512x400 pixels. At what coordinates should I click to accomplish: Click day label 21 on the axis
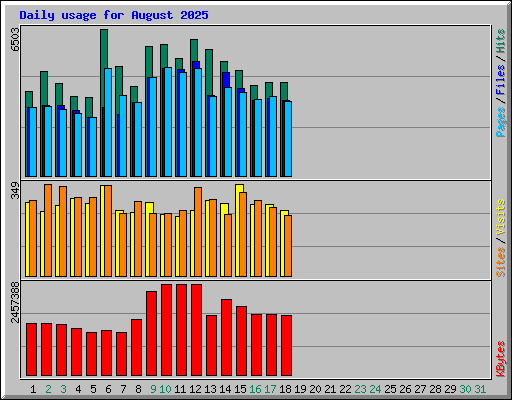pos(330,389)
